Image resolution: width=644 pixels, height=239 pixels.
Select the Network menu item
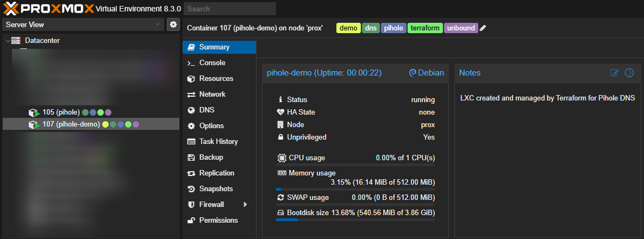coord(212,95)
